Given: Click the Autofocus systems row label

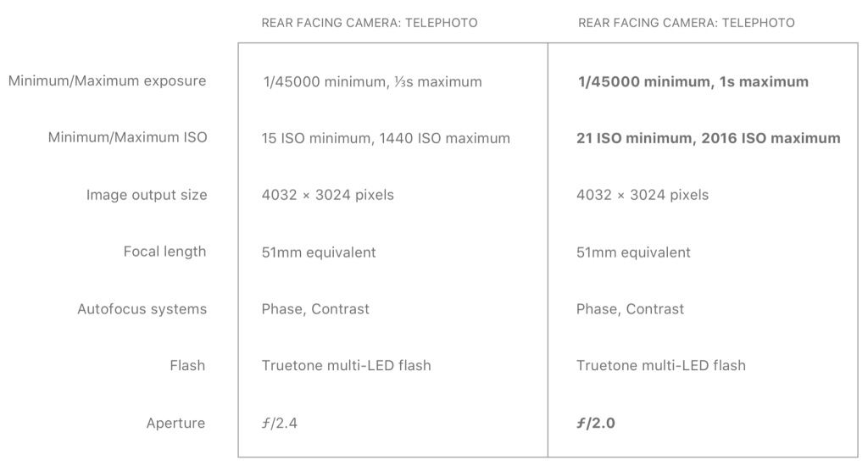Looking at the screenshot, I should click(x=142, y=309).
